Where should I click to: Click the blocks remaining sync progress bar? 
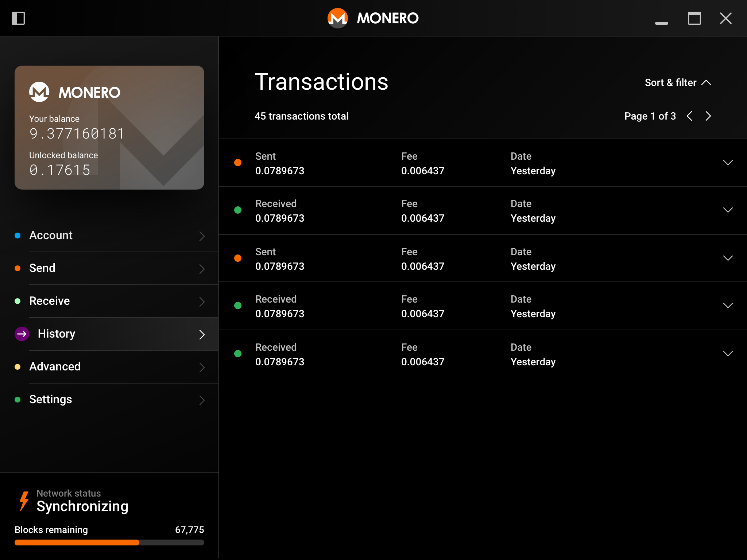click(x=109, y=542)
